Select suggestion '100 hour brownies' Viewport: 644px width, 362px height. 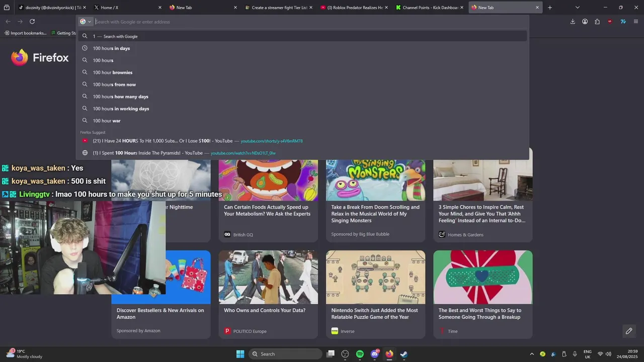[x=302, y=72]
